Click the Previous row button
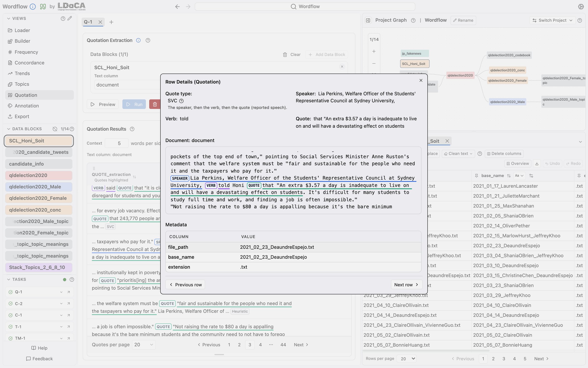The image size is (588, 368). pyautogui.click(x=185, y=285)
